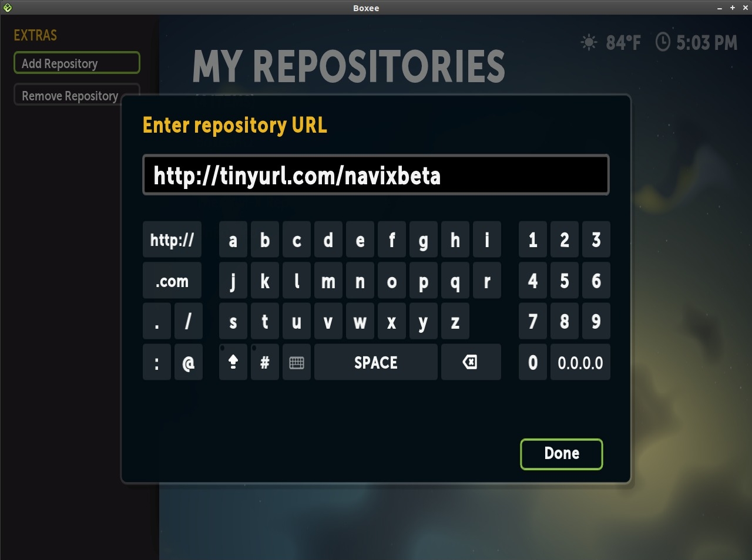Tap the number 5 key
The width and height of the screenshot is (752, 560).
(565, 281)
